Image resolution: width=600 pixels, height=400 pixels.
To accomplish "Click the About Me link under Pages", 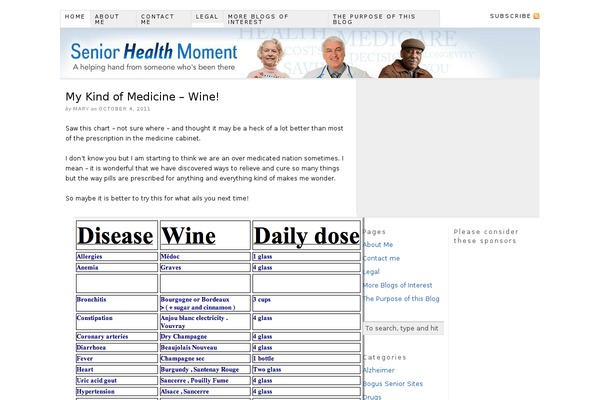I will [x=378, y=245].
